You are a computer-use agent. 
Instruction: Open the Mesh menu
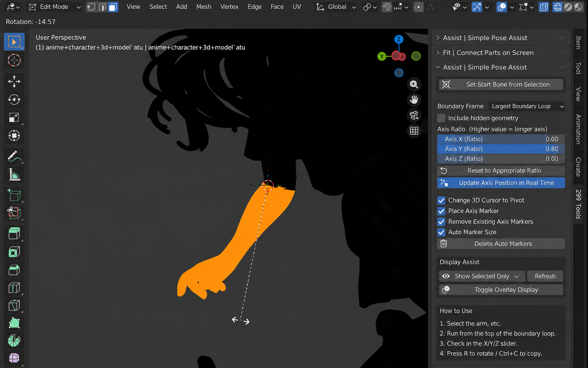tap(204, 7)
